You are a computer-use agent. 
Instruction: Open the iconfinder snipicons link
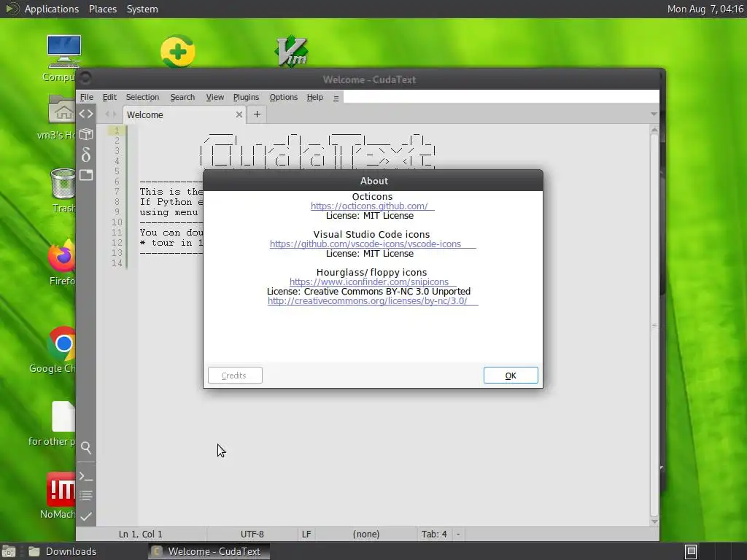(x=373, y=282)
